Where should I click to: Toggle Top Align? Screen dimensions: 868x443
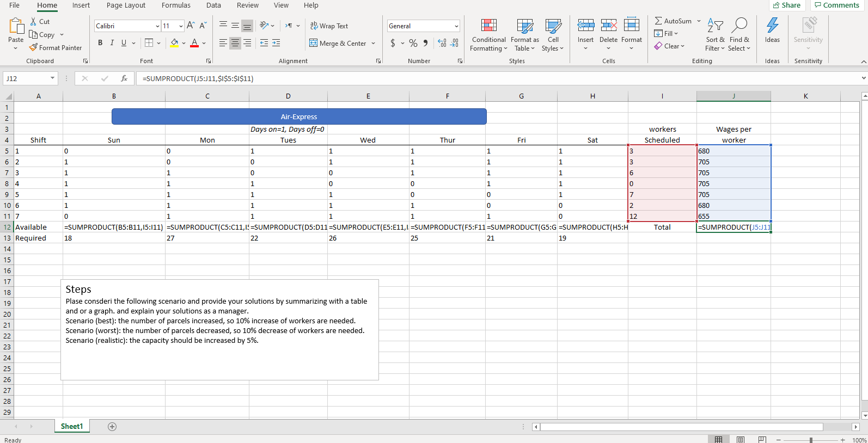pyautogui.click(x=223, y=25)
